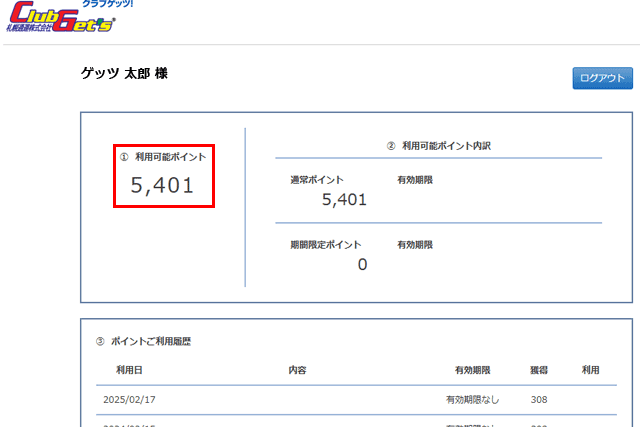The height and width of the screenshot is (427, 640).
Task: Click 有効期限 label beside 通常ポイント
Action: coord(415,180)
